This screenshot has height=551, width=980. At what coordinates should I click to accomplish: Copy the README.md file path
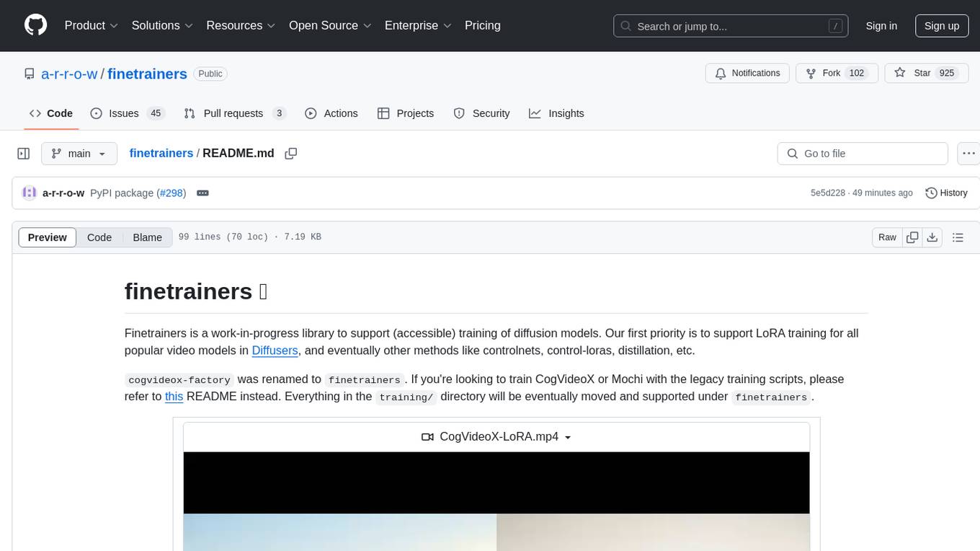(x=291, y=154)
